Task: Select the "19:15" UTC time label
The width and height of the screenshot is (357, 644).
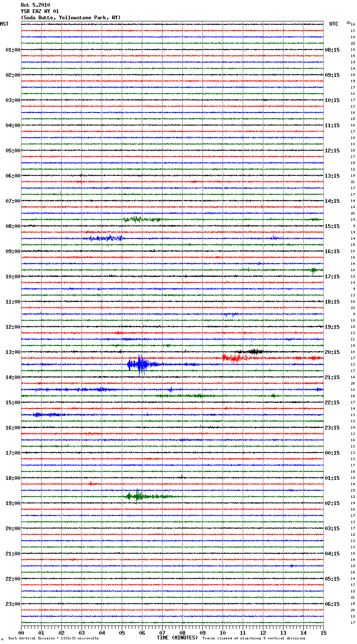Action: tap(332, 327)
